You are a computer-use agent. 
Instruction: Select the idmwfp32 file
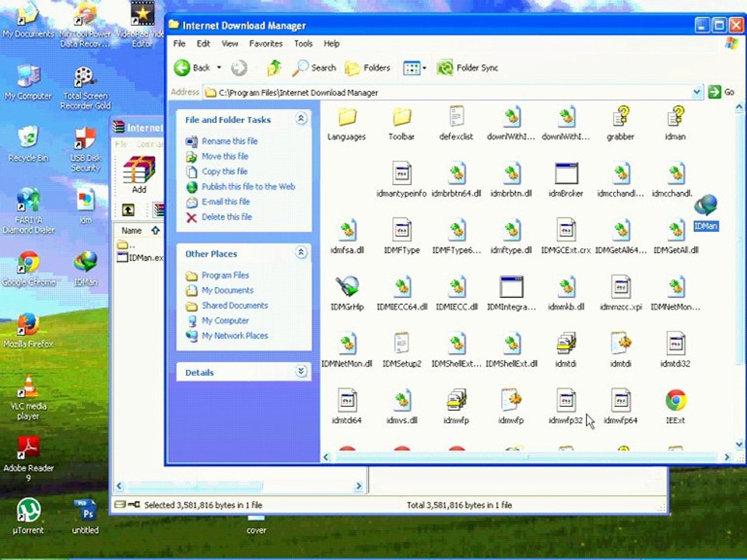[x=566, y=407]
